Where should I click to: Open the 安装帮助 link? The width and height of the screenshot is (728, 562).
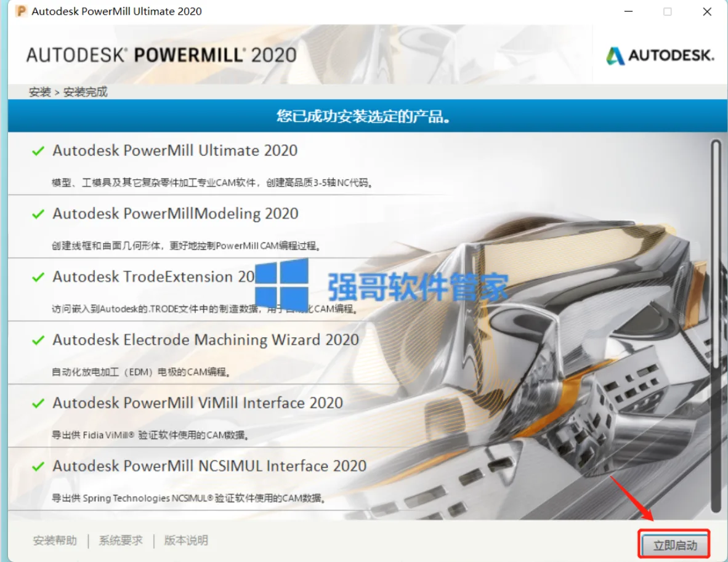tap(55, 540)
